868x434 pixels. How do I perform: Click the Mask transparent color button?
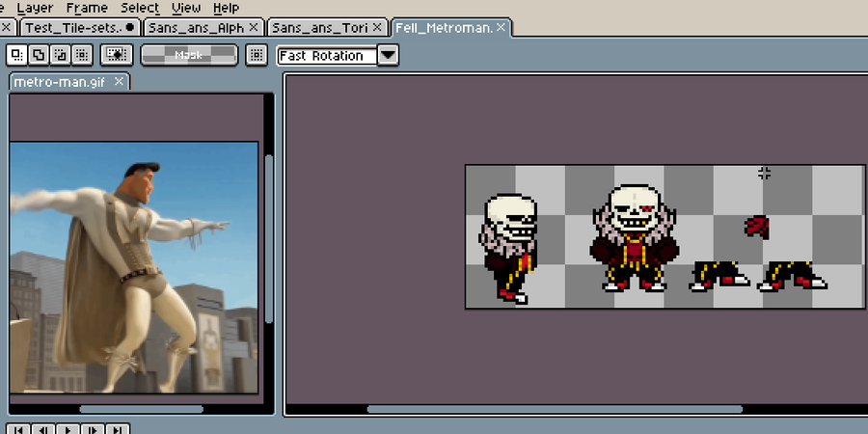pyautogui.click(x=189, y=55)
